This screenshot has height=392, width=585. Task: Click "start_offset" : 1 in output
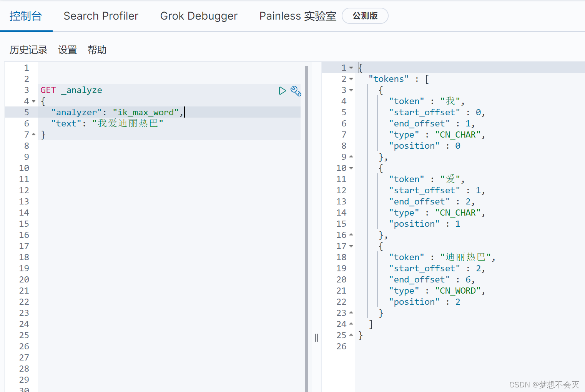tap(437, 191)
